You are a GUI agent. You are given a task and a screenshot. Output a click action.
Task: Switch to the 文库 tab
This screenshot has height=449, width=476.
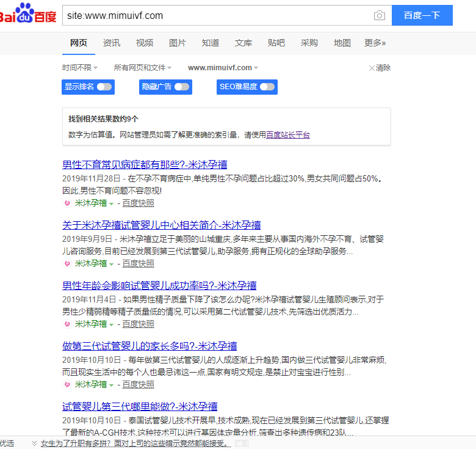(243, 43)
